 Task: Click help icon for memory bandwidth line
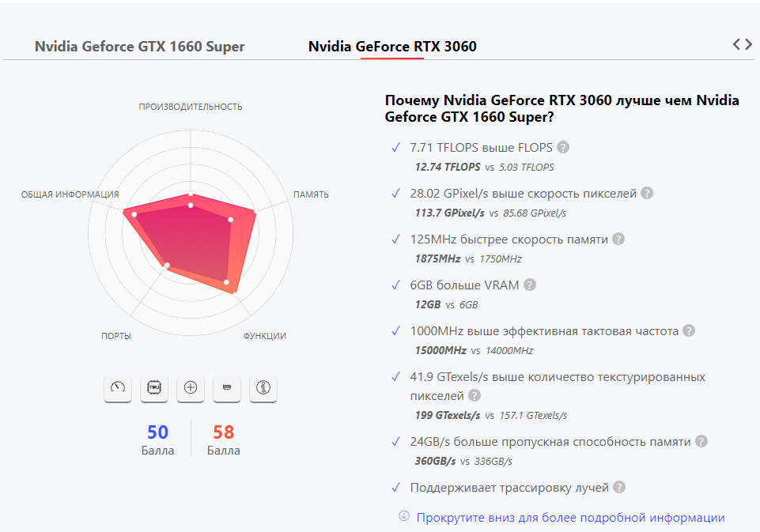[701, 442]
